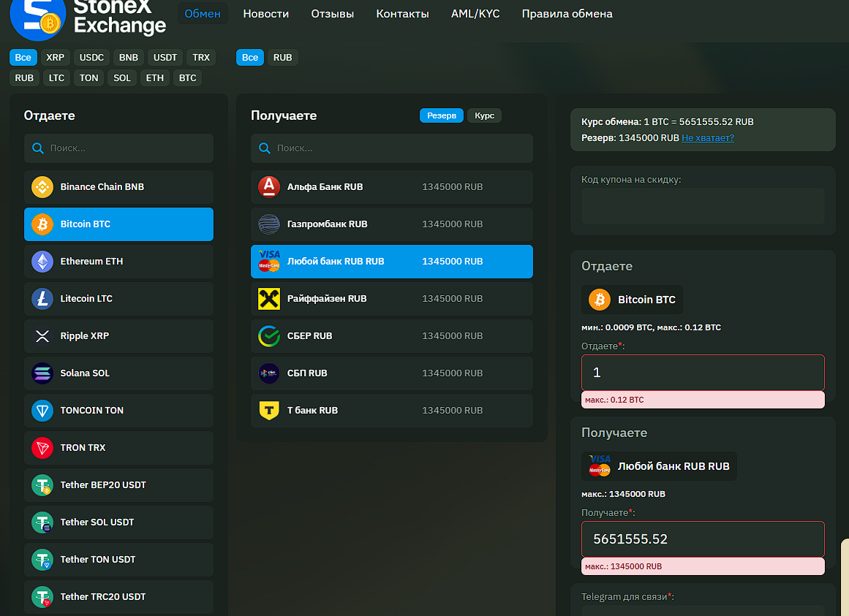The height and width of the screenshot is (616, 849).
Task: Open the Контакты page
Action: (x=402, y=14)
